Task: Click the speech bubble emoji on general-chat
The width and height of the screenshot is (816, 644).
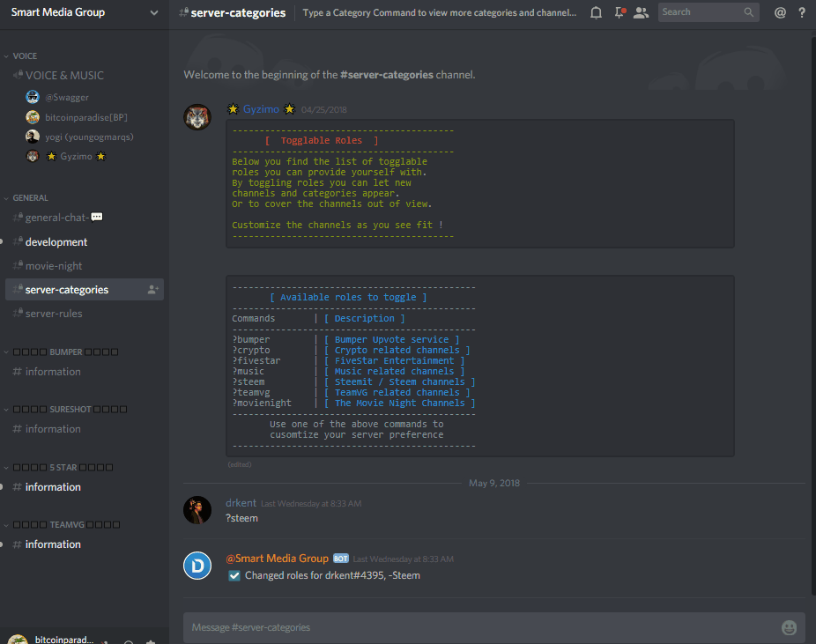Action: [x=97, y=217]
